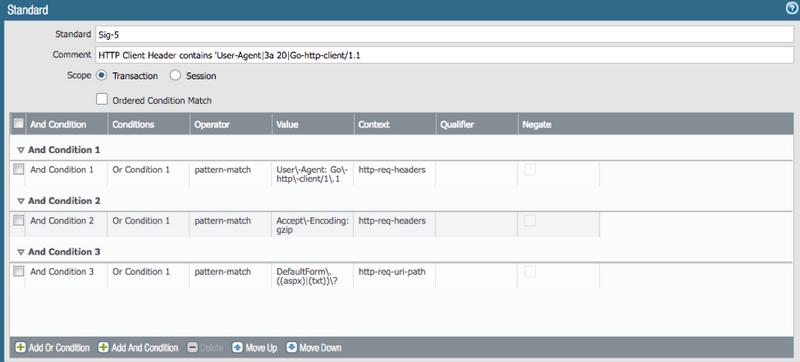Screen dimensions: 800x362
Task: Collapse the And Condition 3 group
Action: point(21,252)
